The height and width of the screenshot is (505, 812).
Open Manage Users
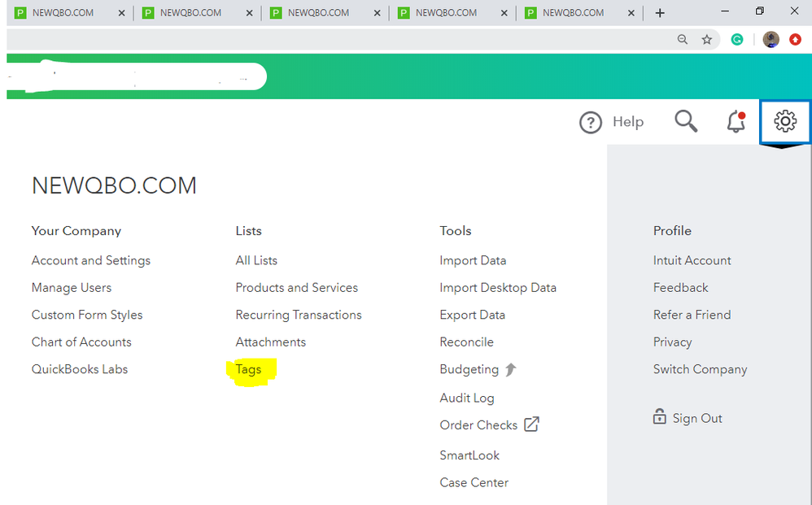point(72,288)
